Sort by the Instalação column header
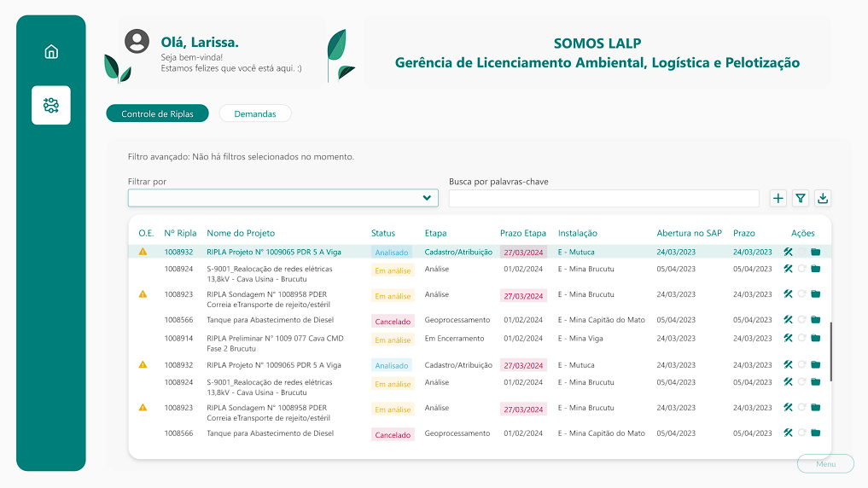Screen dimensions: 868x488 [577, 233]
